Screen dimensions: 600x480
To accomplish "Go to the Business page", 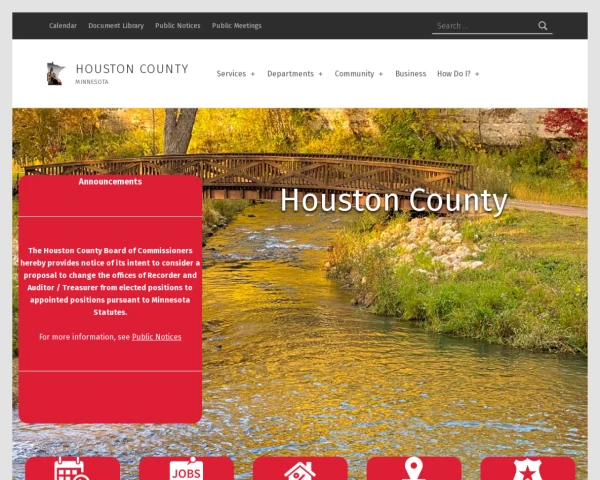I will [411, 73].
